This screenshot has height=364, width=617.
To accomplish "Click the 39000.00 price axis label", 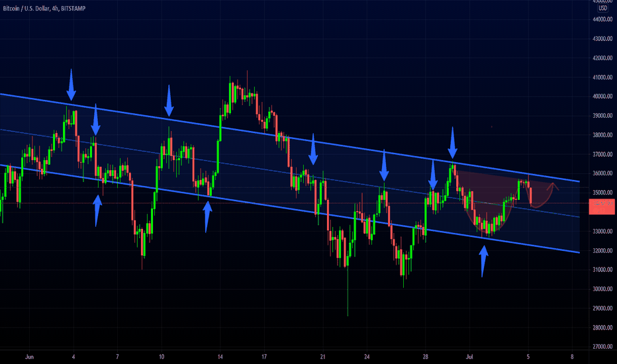I will [602, 116].
